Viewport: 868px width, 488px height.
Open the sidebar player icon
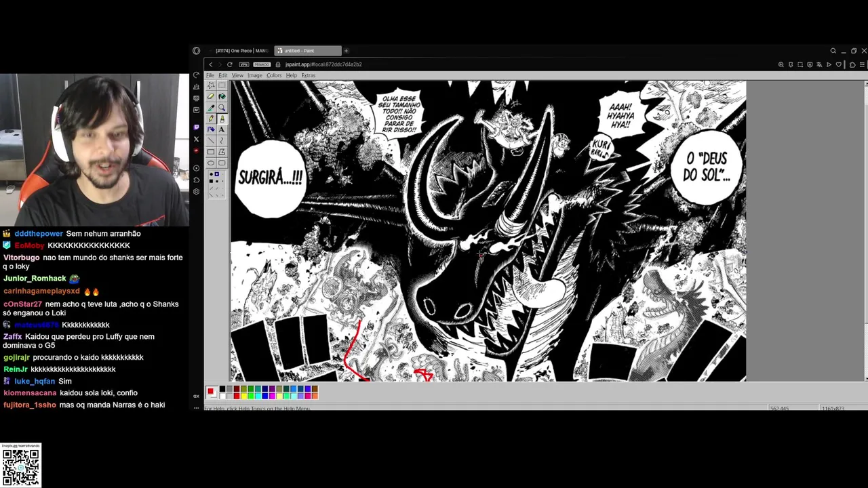[x=197, y=168]
